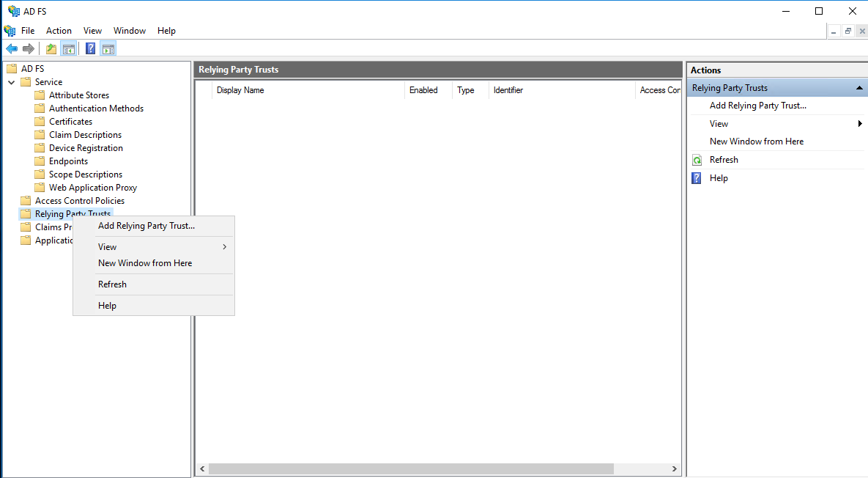This screenshot has height=478, width=868.
Task: Sort by Access Control column header
Action: pyautogui.click(x=659, y=90)
